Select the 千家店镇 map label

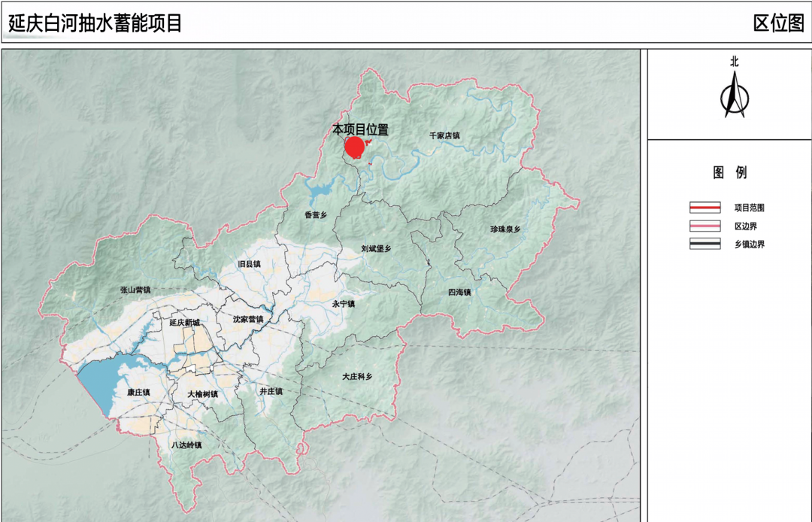coord(444,136)
